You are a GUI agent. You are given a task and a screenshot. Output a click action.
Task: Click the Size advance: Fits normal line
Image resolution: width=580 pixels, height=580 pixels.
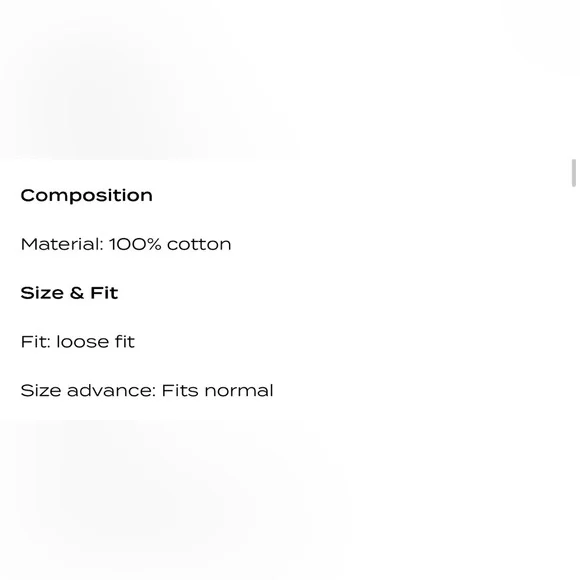[147, 390]
